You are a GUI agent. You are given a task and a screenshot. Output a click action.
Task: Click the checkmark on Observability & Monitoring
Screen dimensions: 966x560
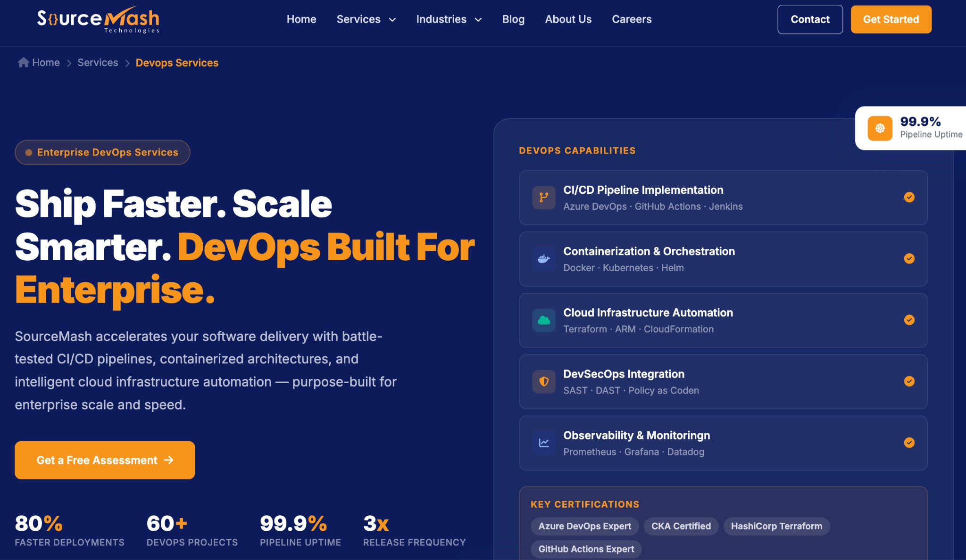click(909, 443)
